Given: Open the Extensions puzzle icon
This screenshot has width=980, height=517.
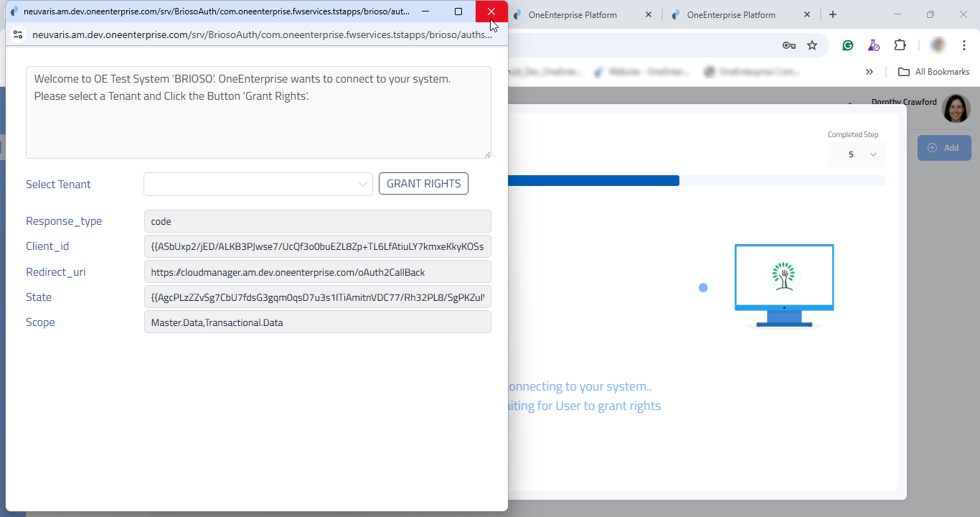Looking at the screenshot, I should tap(900, 45).
